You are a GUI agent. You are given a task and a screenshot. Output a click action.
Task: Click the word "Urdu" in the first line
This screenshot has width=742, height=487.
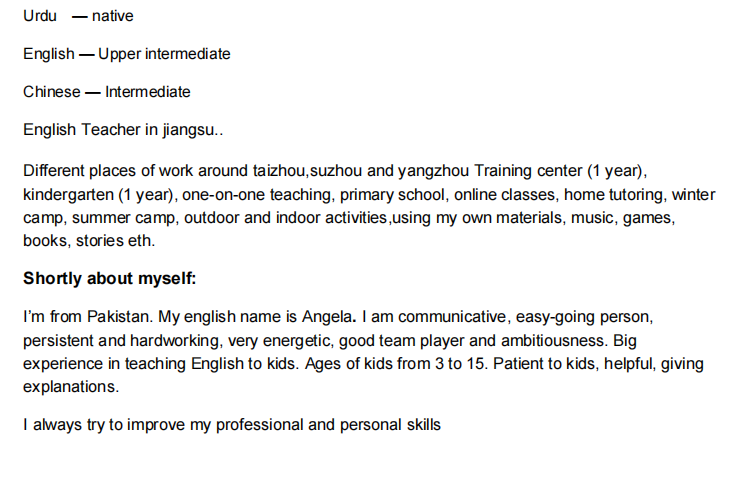pos(40,16)
